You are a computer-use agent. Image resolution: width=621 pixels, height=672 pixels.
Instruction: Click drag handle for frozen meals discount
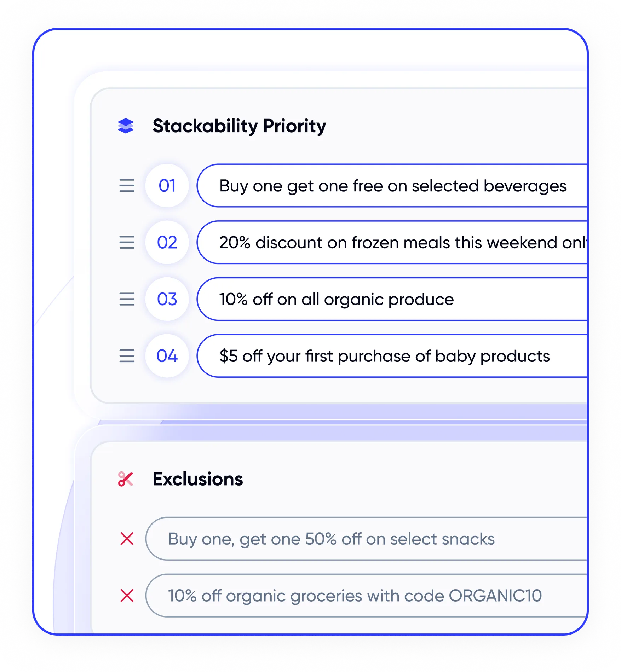point(127,243)
